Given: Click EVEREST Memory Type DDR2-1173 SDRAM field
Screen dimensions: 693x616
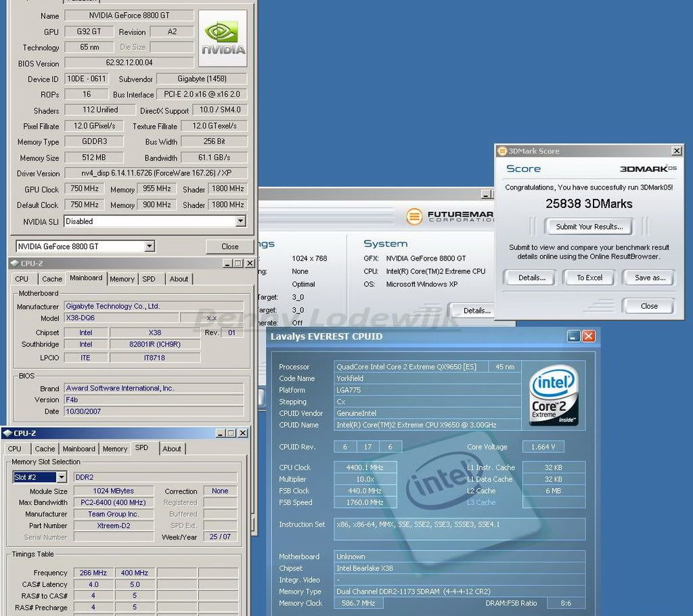Looking at the screenshot, I should click(460, 591).
